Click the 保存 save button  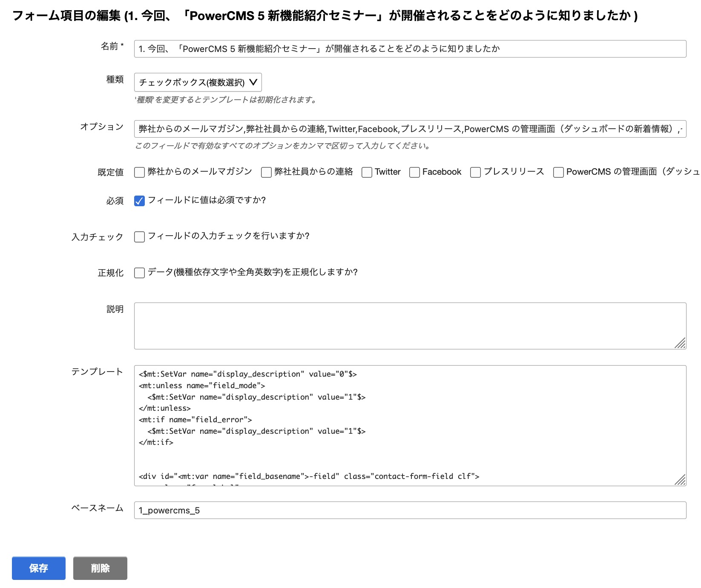pyautogui.click(x=39, y=568)
